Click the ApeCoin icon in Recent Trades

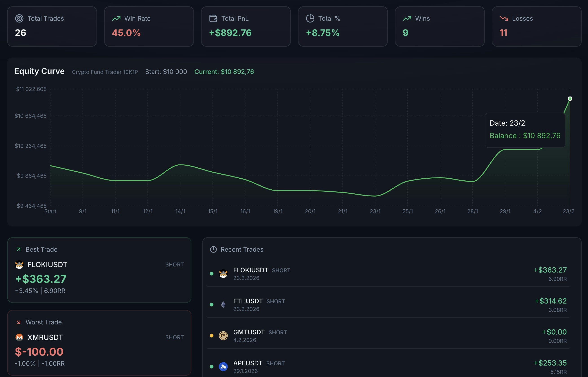point(223,366)
